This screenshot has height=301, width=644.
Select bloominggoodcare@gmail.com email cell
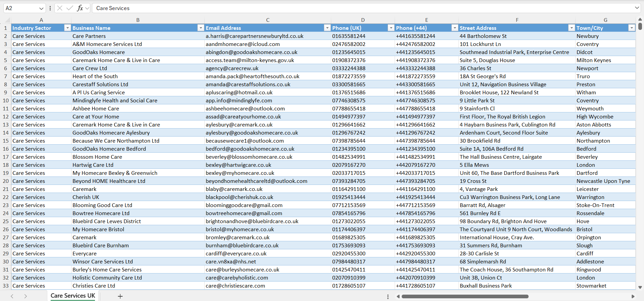pyautogui.click(x=267, y=205)
